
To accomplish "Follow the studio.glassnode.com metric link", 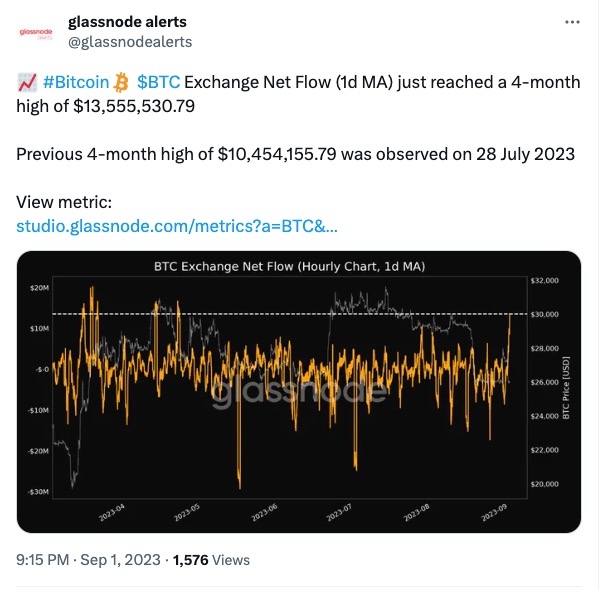I will (177, 226).
